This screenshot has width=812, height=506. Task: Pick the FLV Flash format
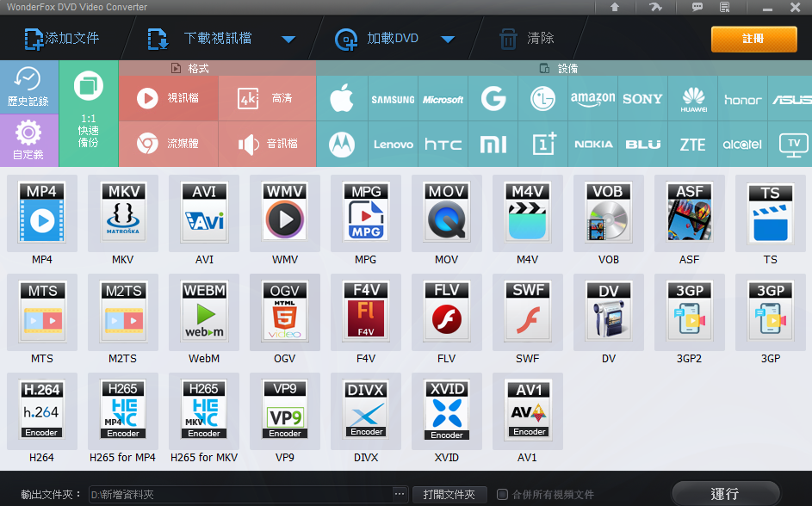(446, 312)
